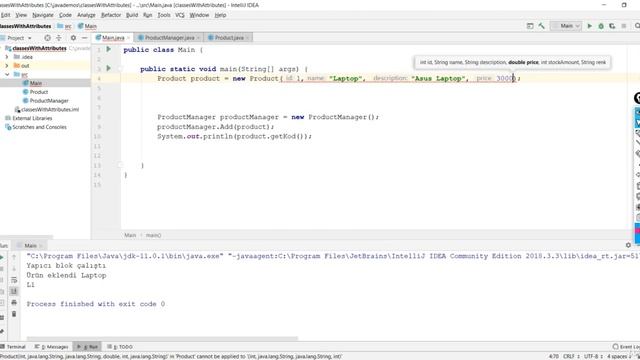Toggle scroll to end in Run console

(x=14, y=291)
